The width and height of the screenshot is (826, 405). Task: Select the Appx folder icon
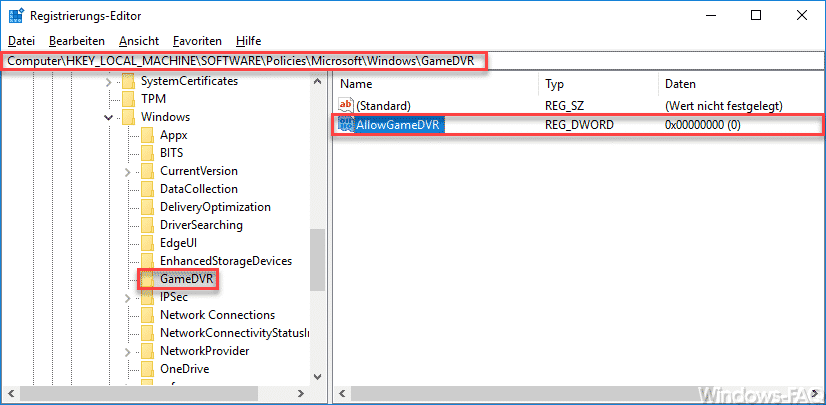148,135
